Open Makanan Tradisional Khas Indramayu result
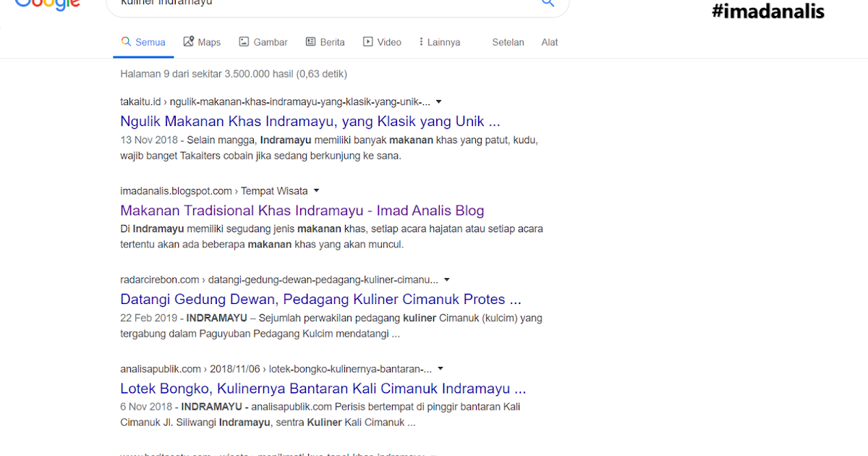This screenshot has width=868, height=456. click(302, 211)
